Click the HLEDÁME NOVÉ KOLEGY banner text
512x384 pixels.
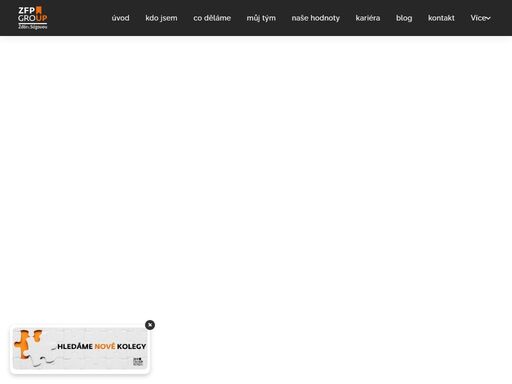pyautogui.click(x=102, y=347)
